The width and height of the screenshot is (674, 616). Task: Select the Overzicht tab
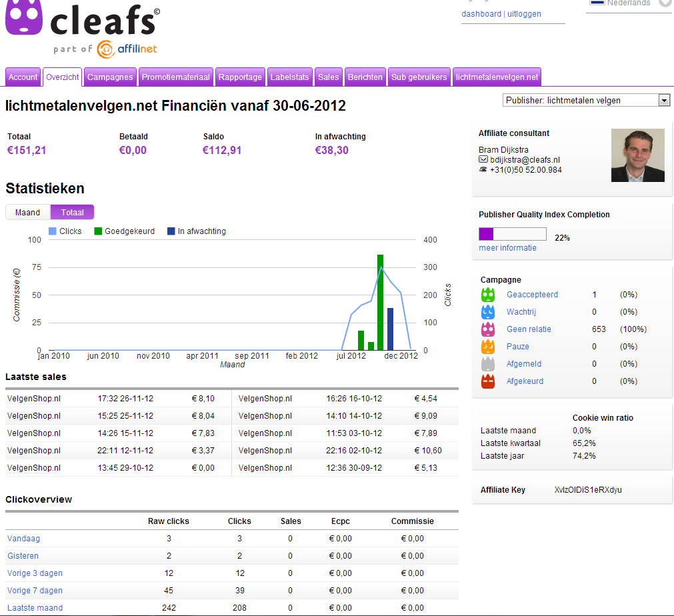(x=62, y=77)
